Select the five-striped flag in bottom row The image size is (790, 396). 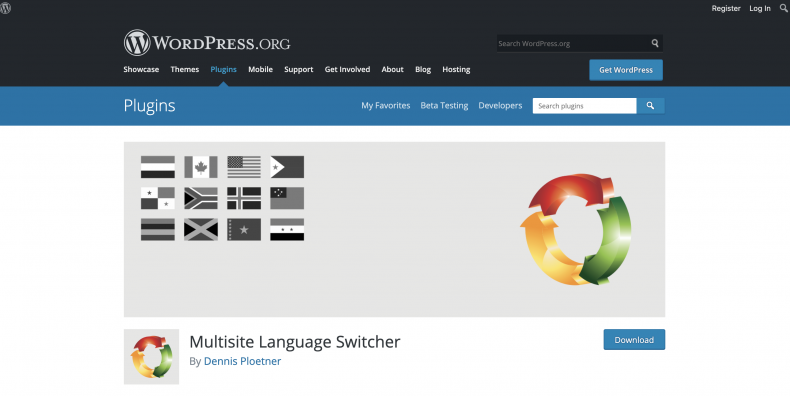[158, 229]
